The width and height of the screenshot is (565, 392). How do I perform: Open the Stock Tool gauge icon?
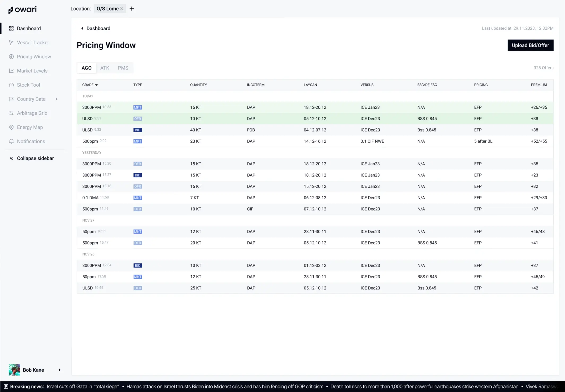tap(11, 85)
